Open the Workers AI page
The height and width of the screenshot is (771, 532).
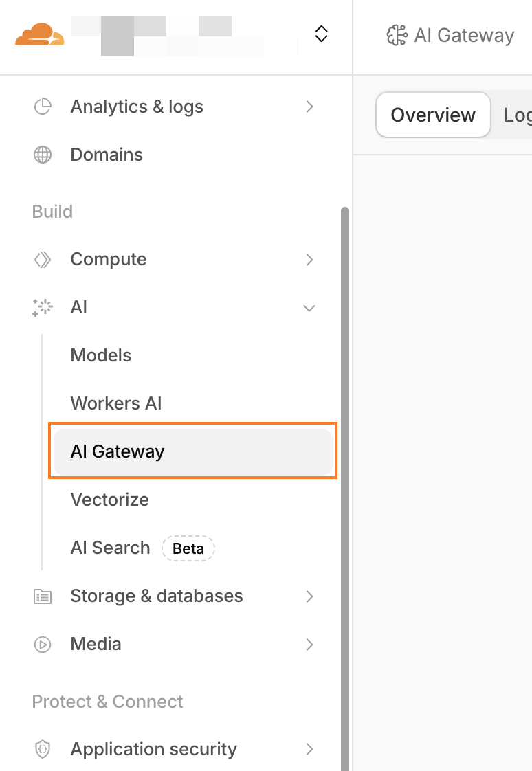click(x=115, y=403)
